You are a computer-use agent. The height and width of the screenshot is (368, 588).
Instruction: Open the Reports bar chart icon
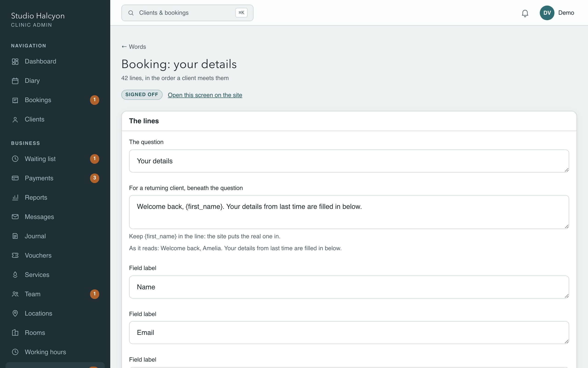coord(15,197)
